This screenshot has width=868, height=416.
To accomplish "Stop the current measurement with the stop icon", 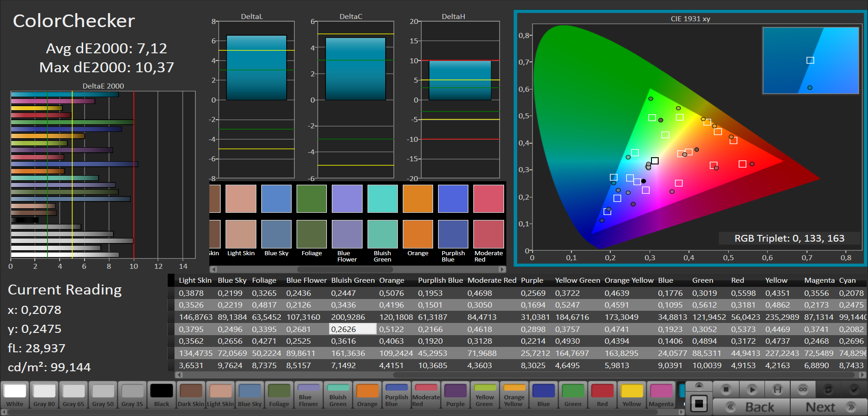I will 726,389.
